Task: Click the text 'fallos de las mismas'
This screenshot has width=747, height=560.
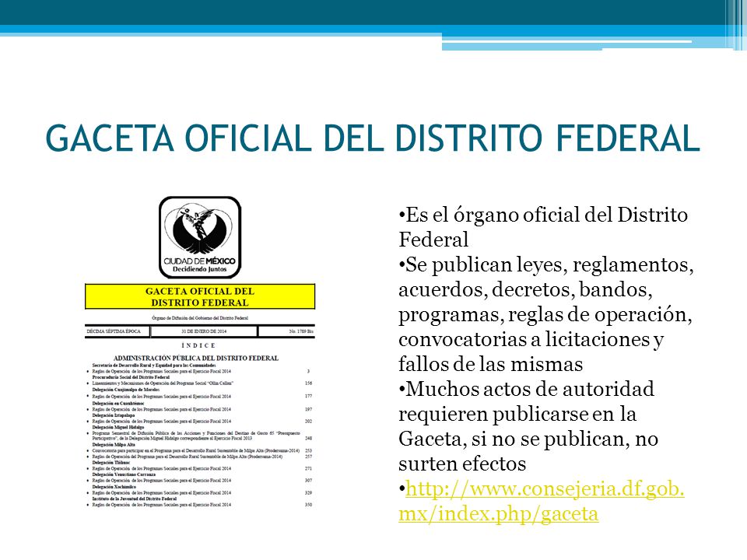Action: pyautogui.click(x=491, y=364)
